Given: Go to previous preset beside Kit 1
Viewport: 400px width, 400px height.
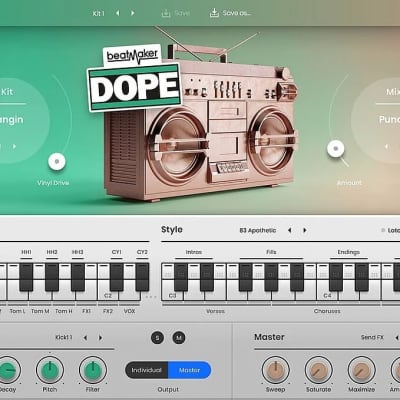Looking at the screenshot, I should [x=117, y=13].
